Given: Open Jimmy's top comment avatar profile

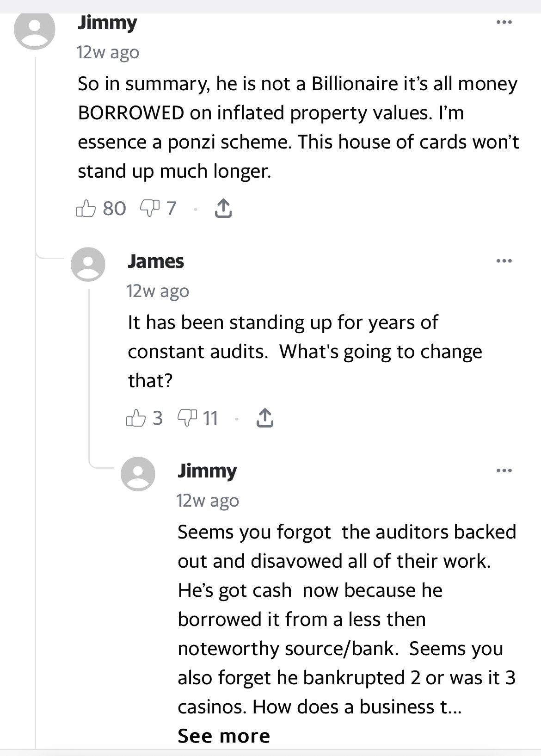Looking at the screenshot, I should point(35,30).
